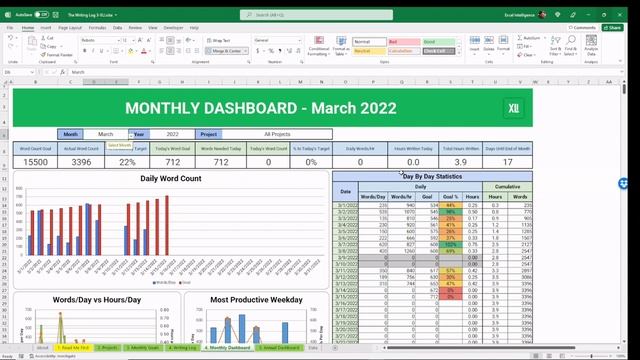Select the Annual Dashboard sheet tab
Screen dimensions: 640x360
[280, 348]
